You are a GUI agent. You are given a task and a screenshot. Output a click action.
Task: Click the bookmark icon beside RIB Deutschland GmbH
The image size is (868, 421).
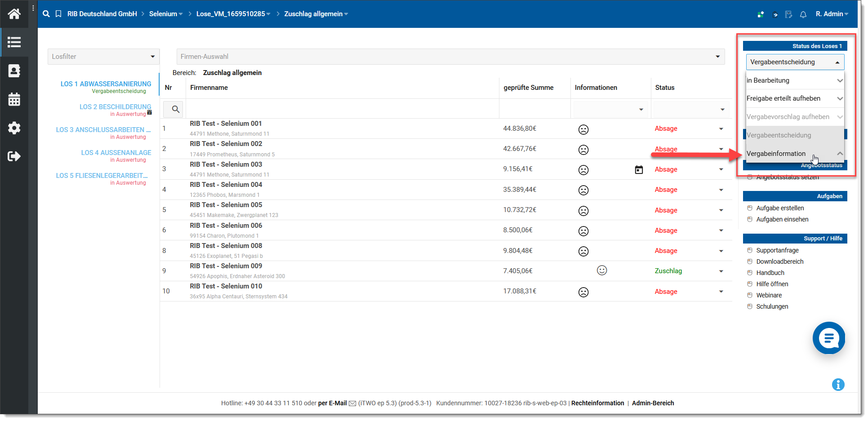[x=58, y=14]
